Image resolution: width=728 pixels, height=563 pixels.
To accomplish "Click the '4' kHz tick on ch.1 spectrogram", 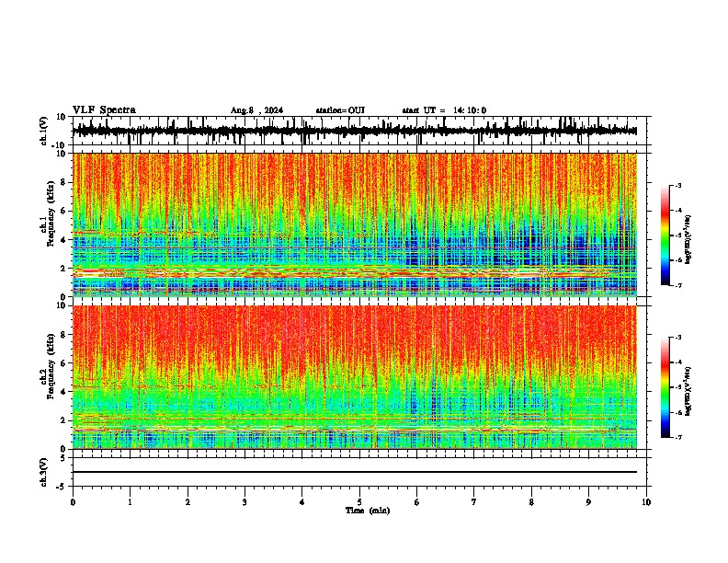I will 64,240.
